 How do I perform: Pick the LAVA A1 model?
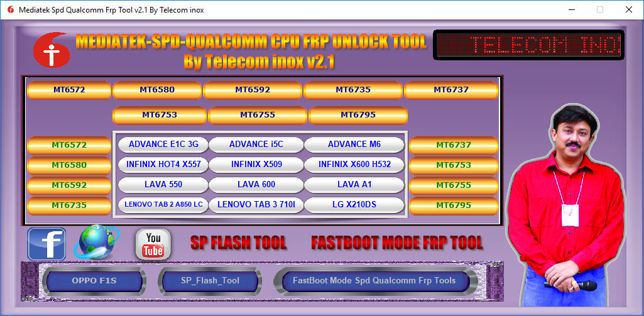point(354,185)
